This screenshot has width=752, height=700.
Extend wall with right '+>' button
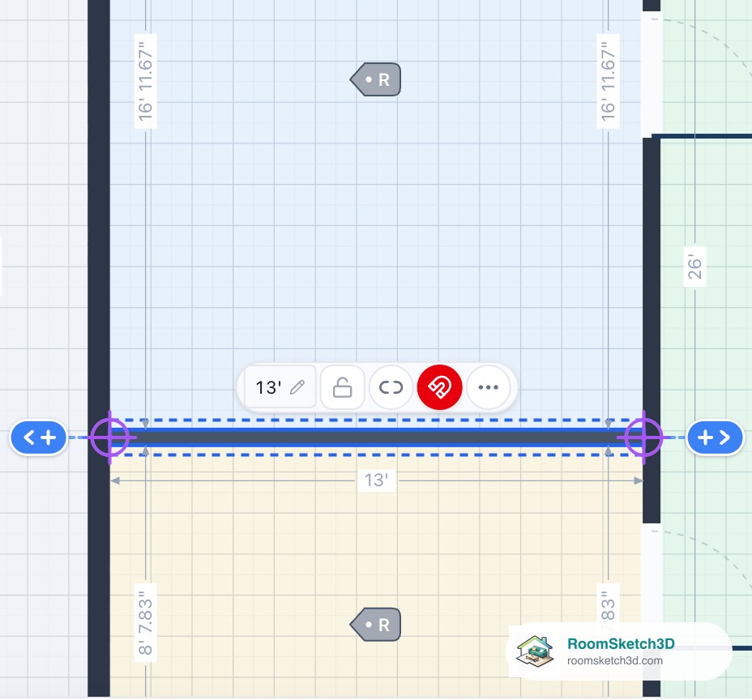(x=715, y=437)
